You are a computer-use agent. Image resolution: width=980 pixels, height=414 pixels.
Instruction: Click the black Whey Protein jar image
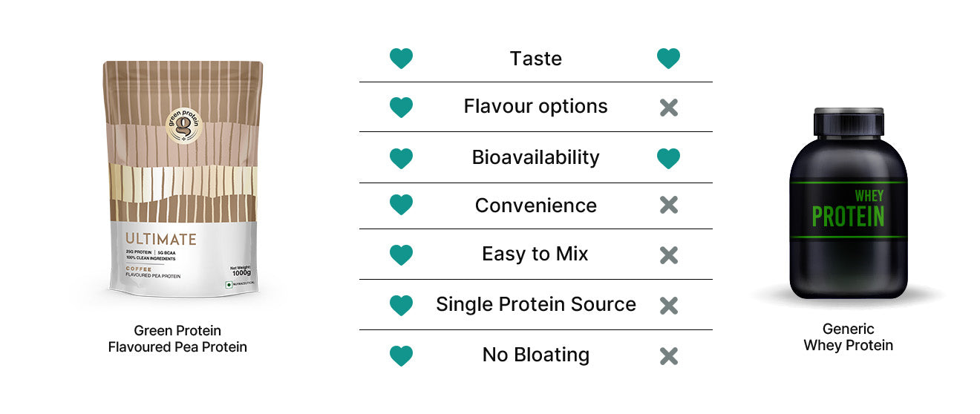848,204
